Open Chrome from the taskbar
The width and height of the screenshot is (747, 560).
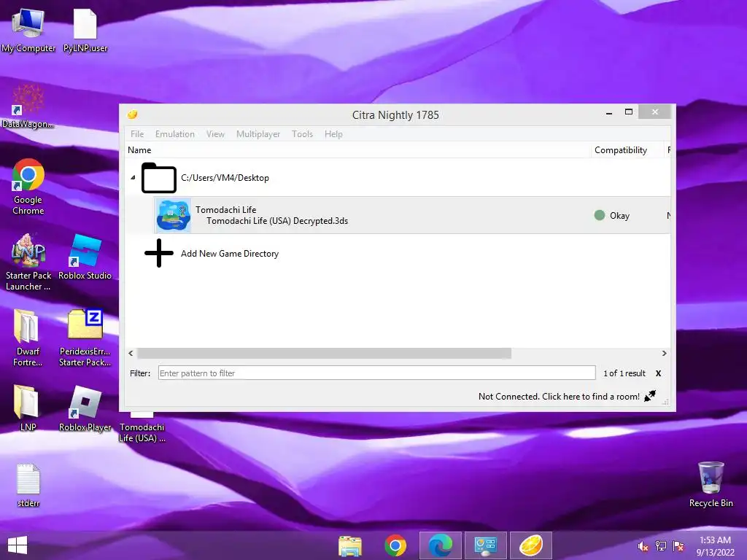coord(395,545)
